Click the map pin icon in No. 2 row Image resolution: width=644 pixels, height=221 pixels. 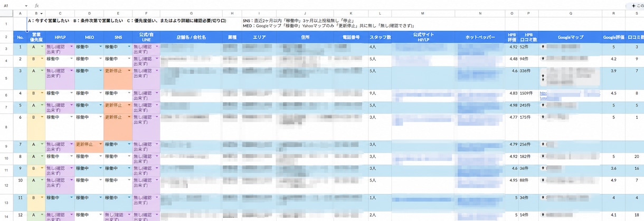point(542,59)
